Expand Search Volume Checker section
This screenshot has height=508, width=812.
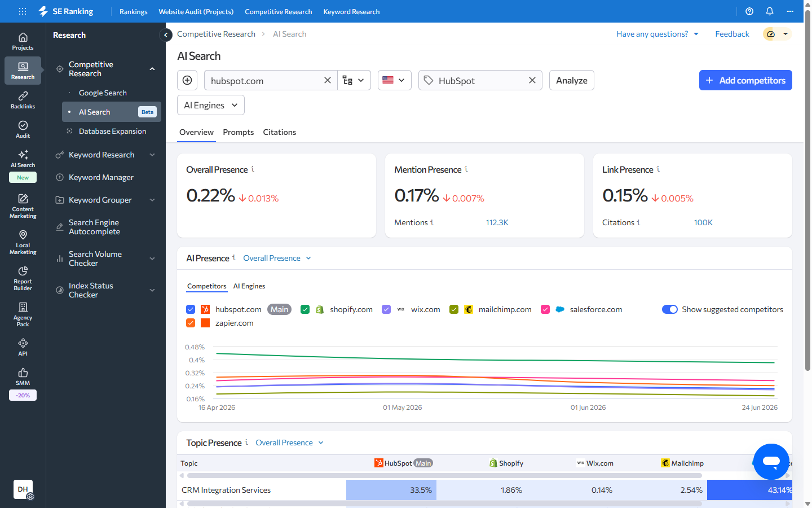coord(152,259)
